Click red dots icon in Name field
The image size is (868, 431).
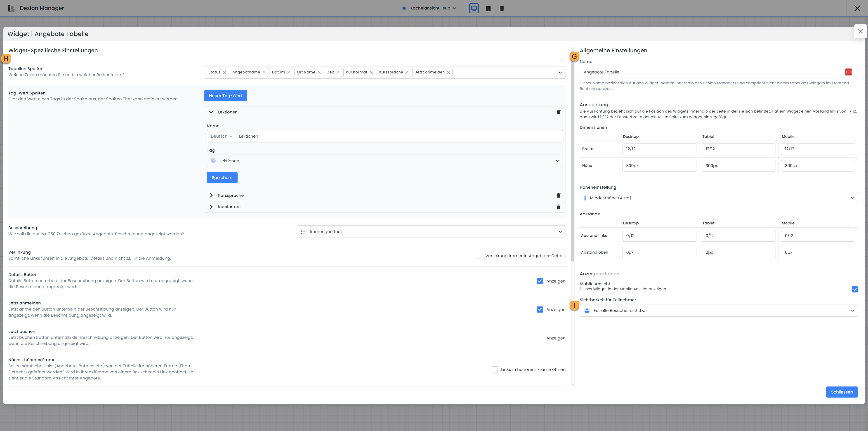(x=848, y=72)
